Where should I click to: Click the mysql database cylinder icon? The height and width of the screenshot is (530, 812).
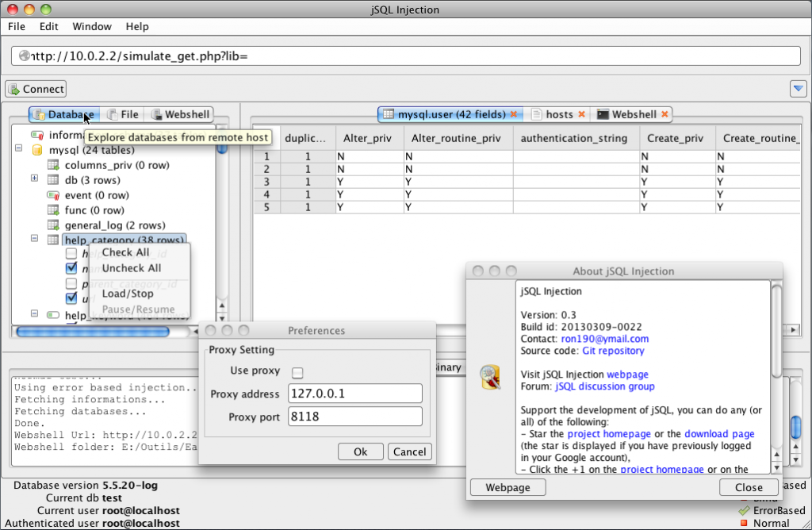pos(39,150)
